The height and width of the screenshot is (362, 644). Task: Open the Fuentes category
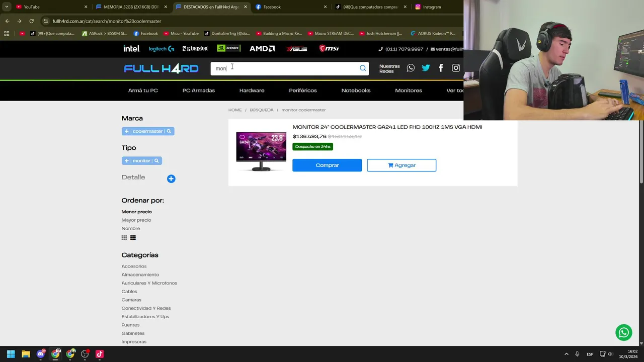[130, 325]
